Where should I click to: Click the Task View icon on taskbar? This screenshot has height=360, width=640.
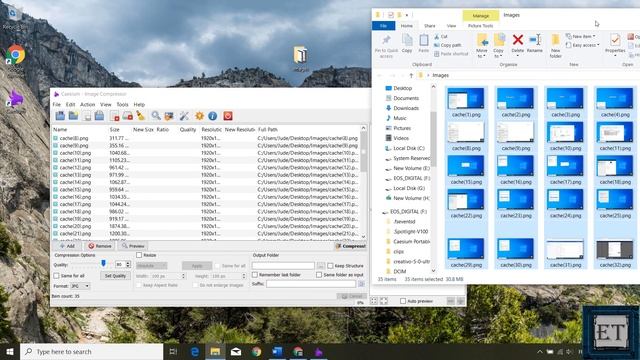click(x=173, y=351)
